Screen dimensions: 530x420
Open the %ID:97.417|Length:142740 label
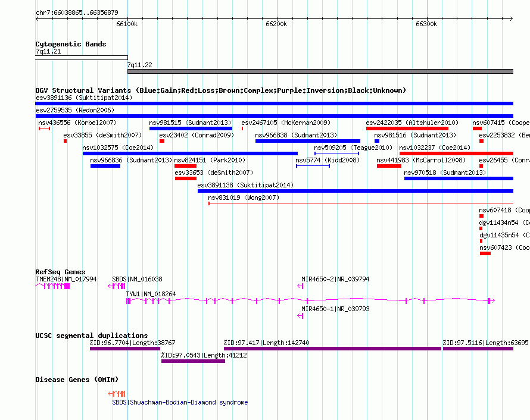266,343
